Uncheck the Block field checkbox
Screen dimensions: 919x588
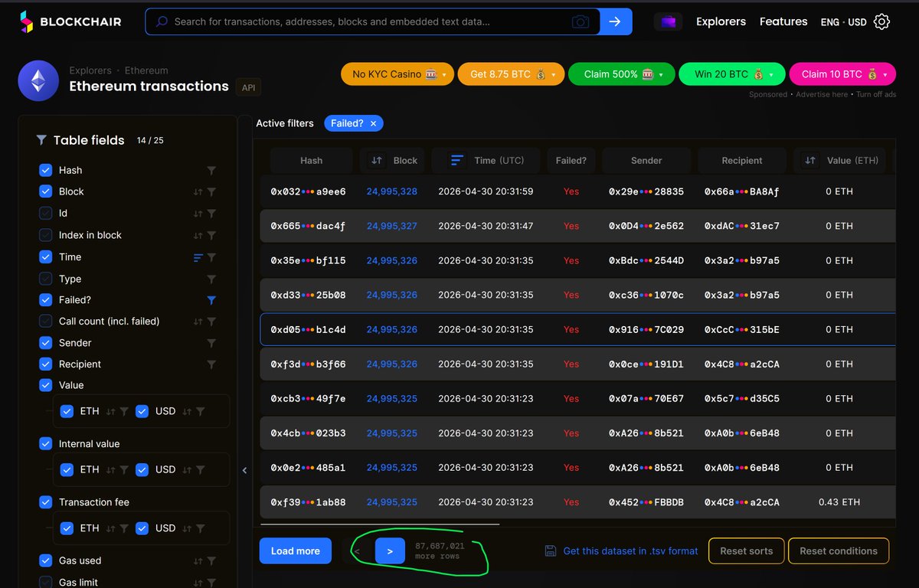coord(45,191)
